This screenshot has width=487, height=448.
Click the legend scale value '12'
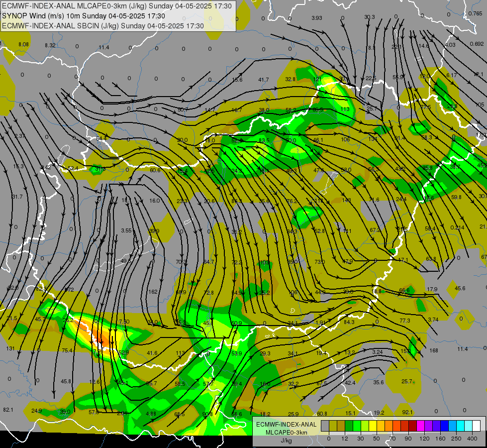coord(345,439)
